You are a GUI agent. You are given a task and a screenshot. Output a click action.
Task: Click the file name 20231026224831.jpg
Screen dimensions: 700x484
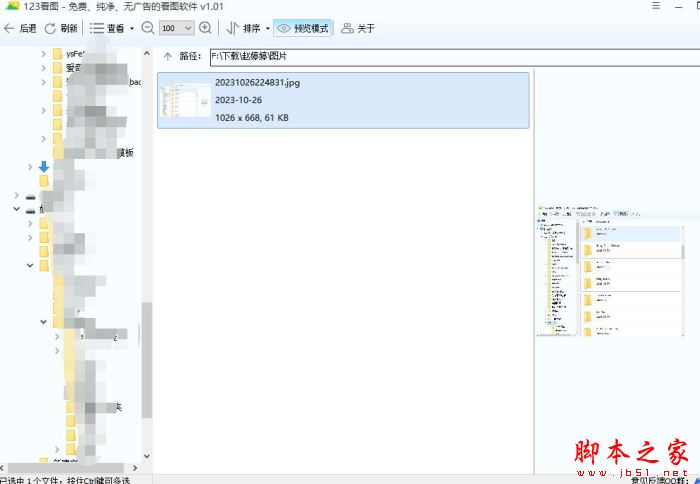pos(258,83)
